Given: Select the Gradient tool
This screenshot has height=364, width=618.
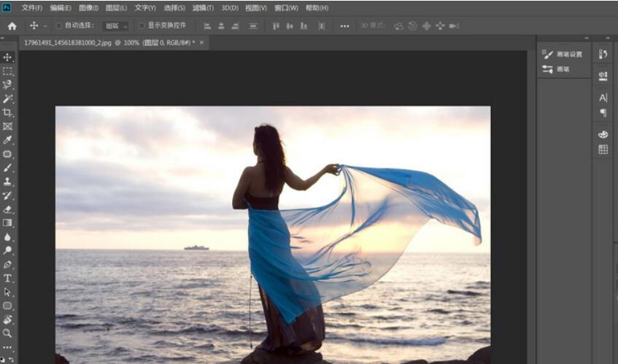Looking at the screenshot, I should click(x=7, y=222).
